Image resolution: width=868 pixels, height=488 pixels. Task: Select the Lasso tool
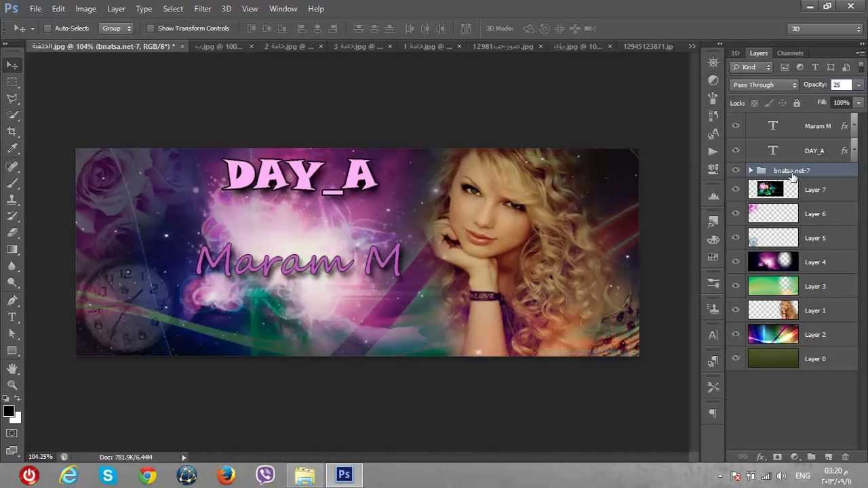tap(12, 99)
